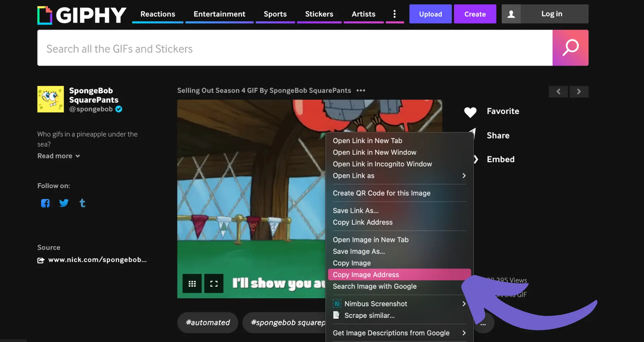The height and width of the screenshot is (342, 644).
Task: Select Copy Link Address
Action: click(399, 222)
